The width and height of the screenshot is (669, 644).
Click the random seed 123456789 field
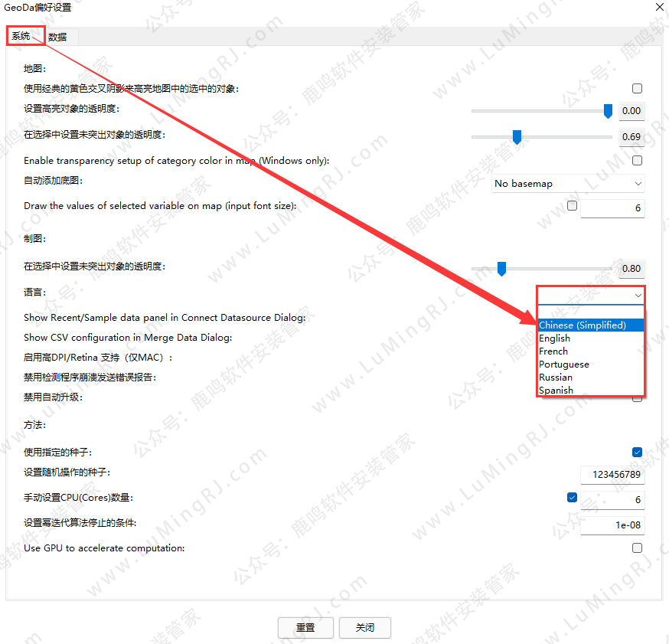pyautogui.click(x=612, y=476)
